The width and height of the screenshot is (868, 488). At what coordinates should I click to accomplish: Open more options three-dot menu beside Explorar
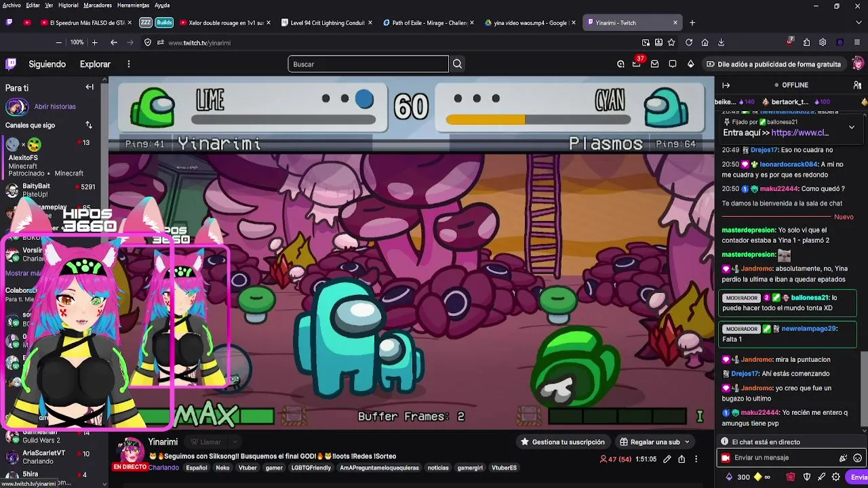128,64
